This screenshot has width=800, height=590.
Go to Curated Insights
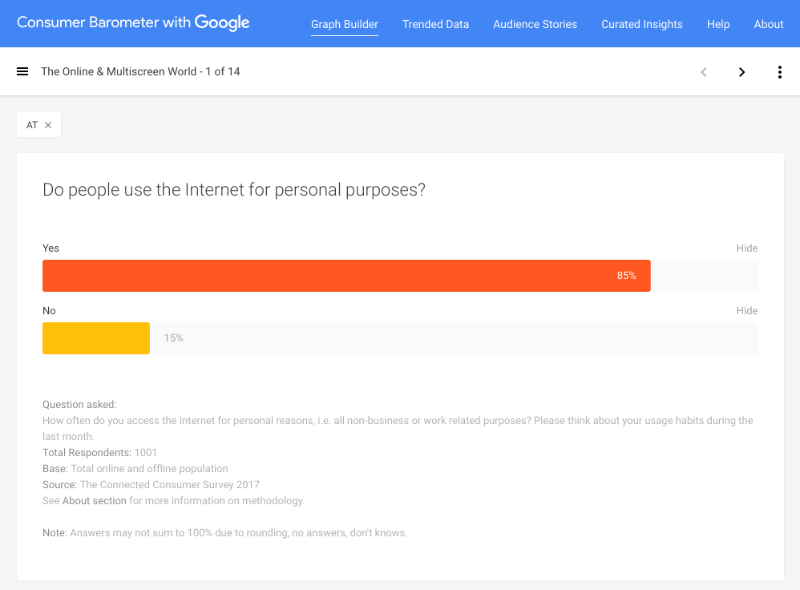click(x=641, y=24)
